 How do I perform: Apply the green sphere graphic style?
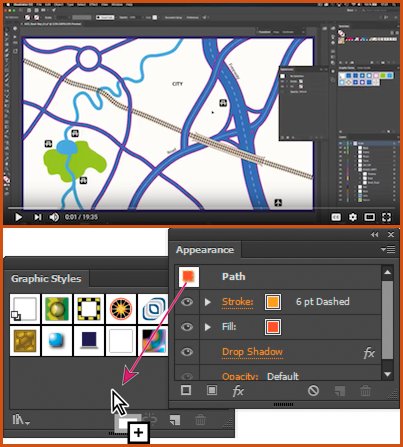pyautogui.click(x=57, y=309)
